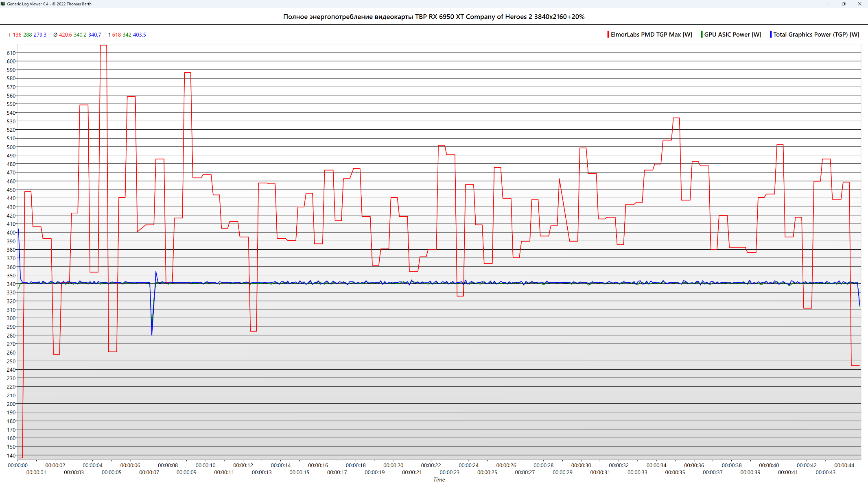Click the maximum values up-arrow indicator
This screenshot has width=868, height=488.
coord(109,35)
